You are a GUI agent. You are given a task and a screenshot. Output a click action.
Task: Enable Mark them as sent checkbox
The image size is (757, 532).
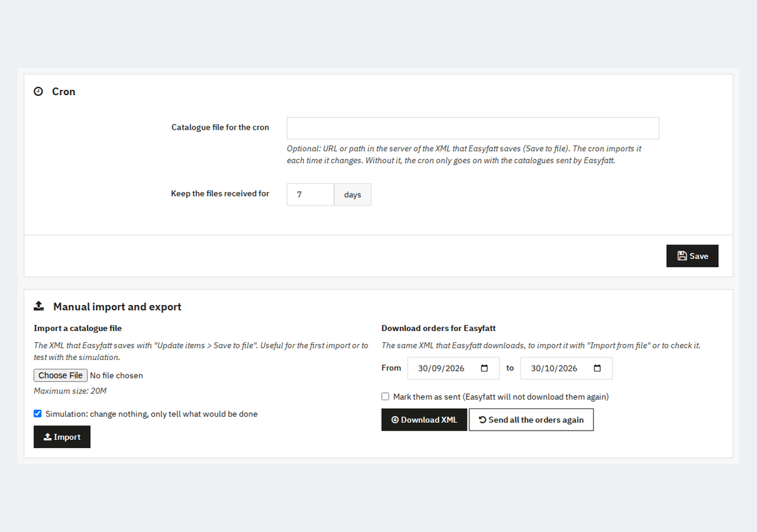(385, 396)
